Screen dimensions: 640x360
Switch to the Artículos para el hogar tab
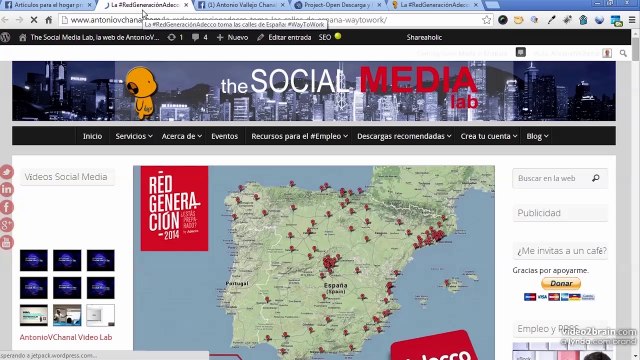point(48,5)
